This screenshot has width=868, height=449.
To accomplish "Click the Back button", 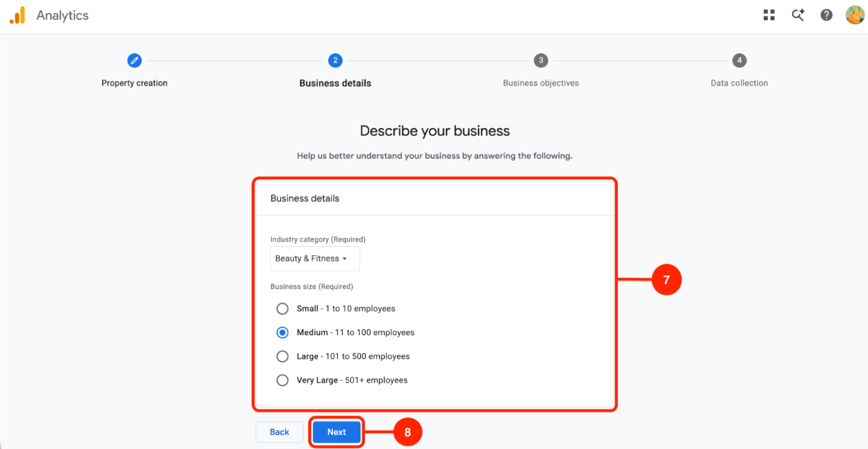I will coord(280,432).
